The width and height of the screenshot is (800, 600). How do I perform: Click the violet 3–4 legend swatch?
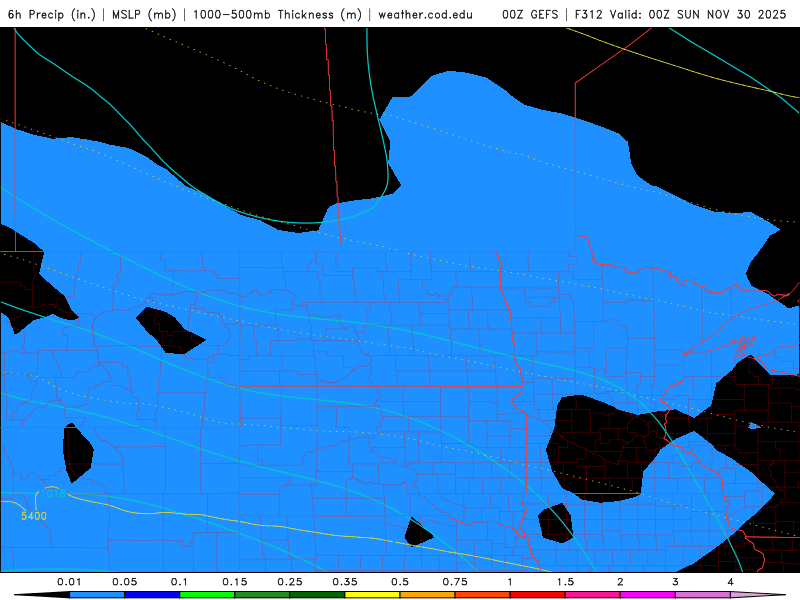(703, 595)
